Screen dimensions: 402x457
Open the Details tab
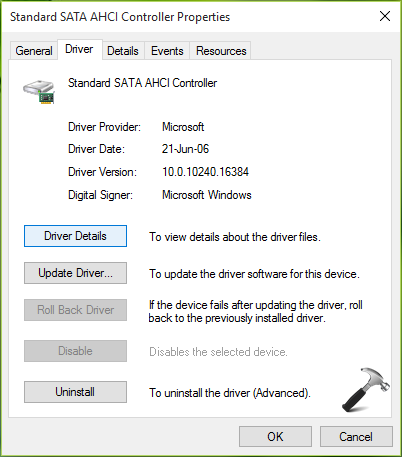[123, 51]
